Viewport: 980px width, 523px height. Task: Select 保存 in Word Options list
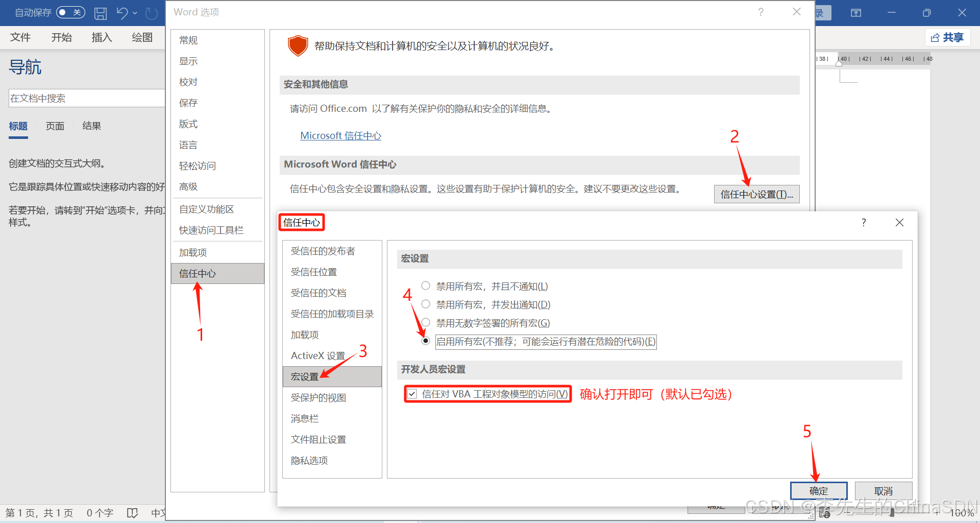click(217, 103)
